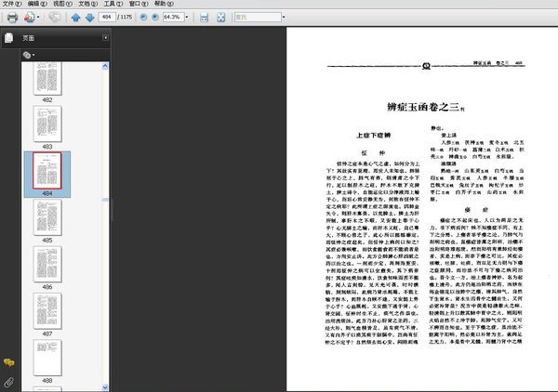The height and width of the screenshot is (392, 558).
Task: Open the 编辑 (Edit) menu
Action: coord(37,4)
